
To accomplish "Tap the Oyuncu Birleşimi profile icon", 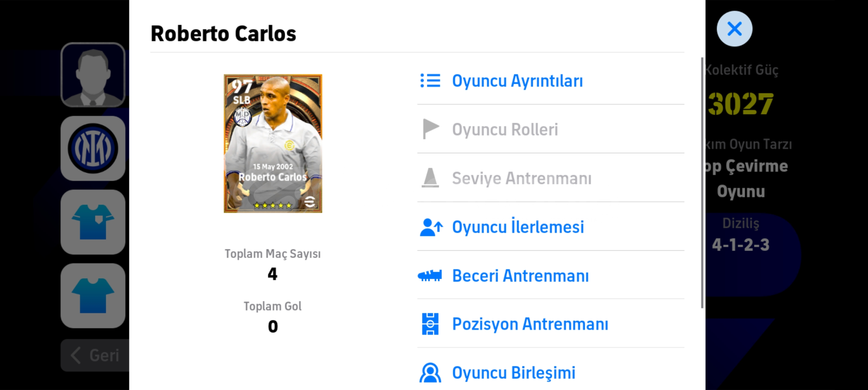I will [430, 373].
